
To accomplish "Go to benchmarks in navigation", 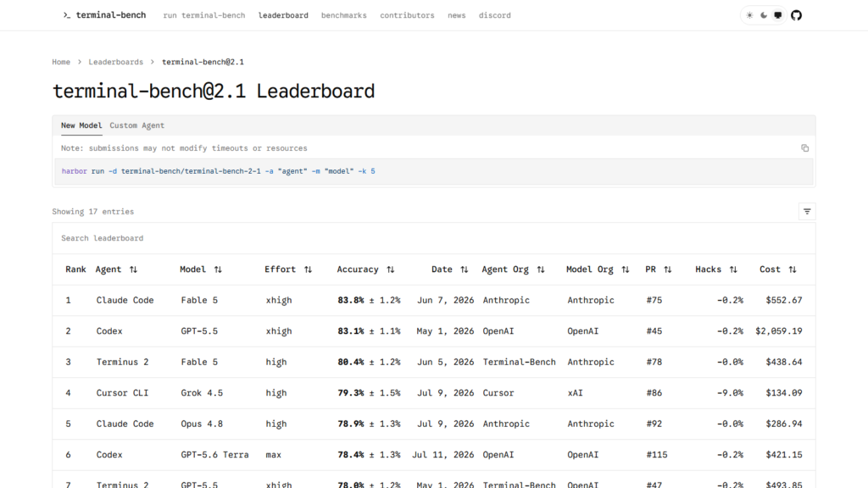I will [x=344, y=15].
